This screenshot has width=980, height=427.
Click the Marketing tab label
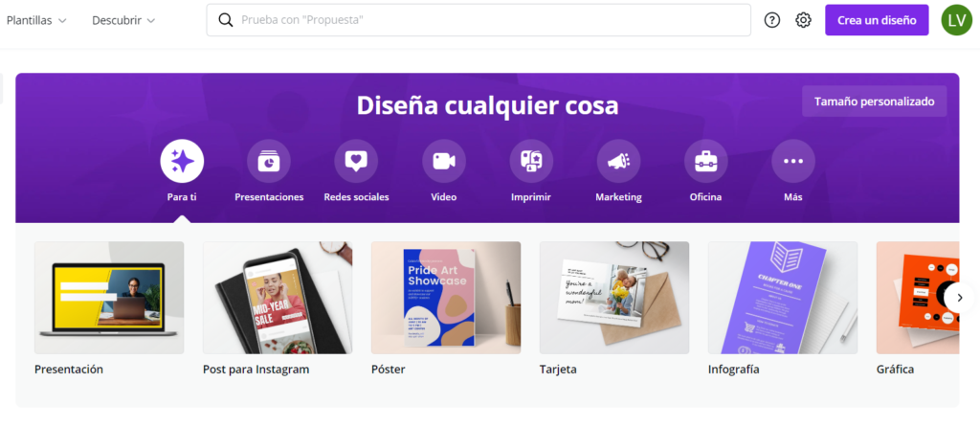pyautogui.click(x=619, y=197)
